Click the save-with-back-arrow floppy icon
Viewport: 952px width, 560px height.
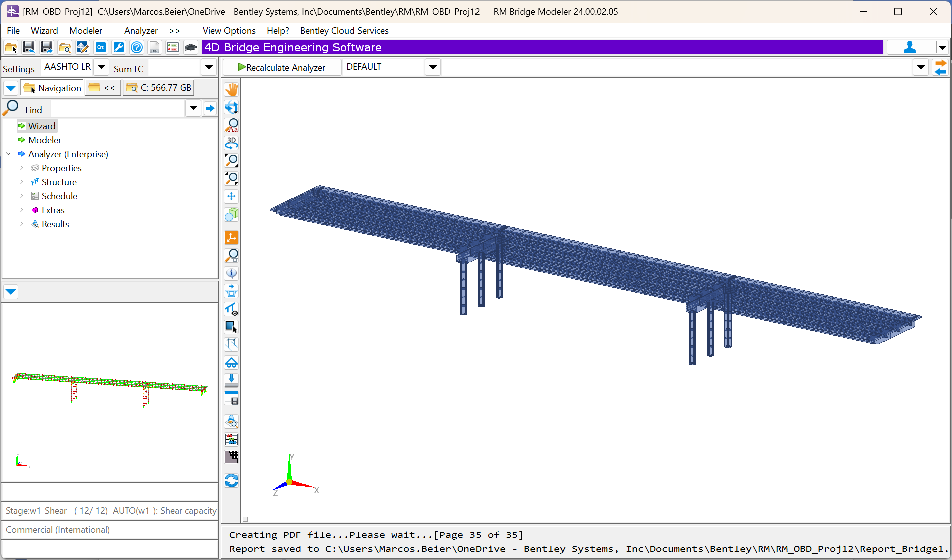(x=29, y=48)
